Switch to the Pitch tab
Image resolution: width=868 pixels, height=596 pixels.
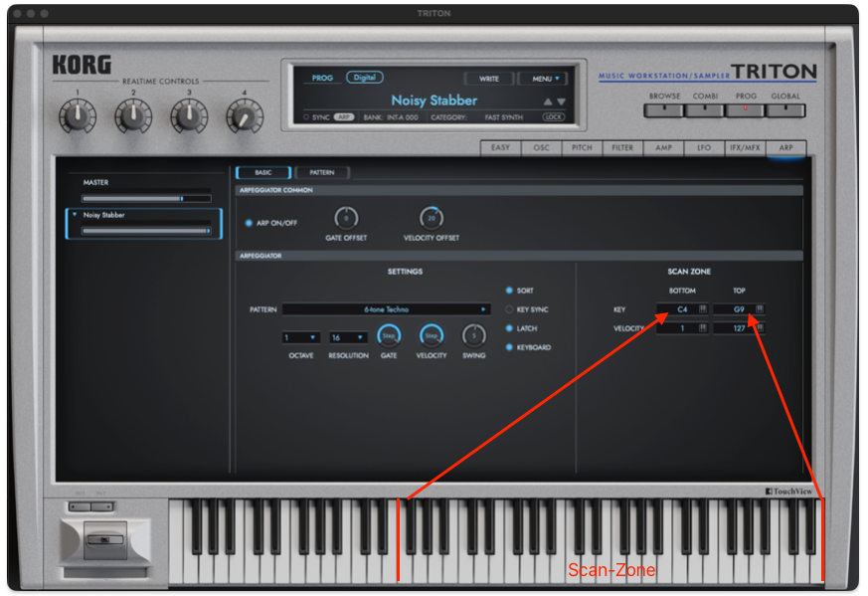coord(582,147)
